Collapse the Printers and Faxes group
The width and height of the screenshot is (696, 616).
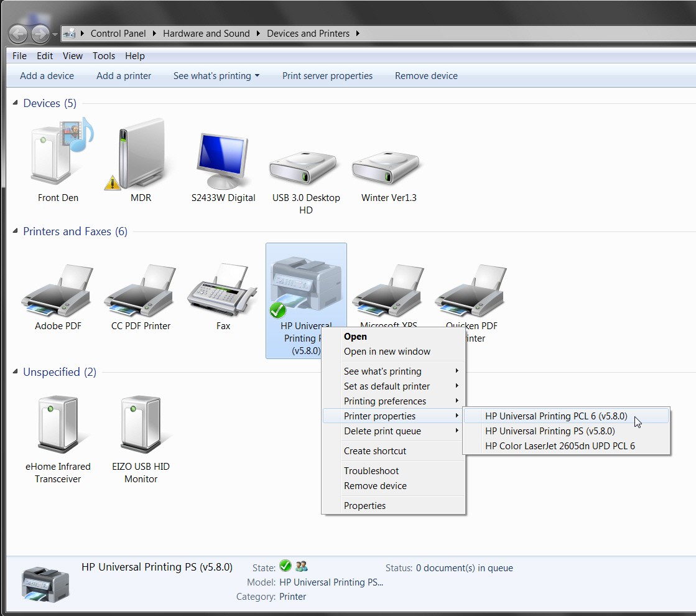point(15,231)
